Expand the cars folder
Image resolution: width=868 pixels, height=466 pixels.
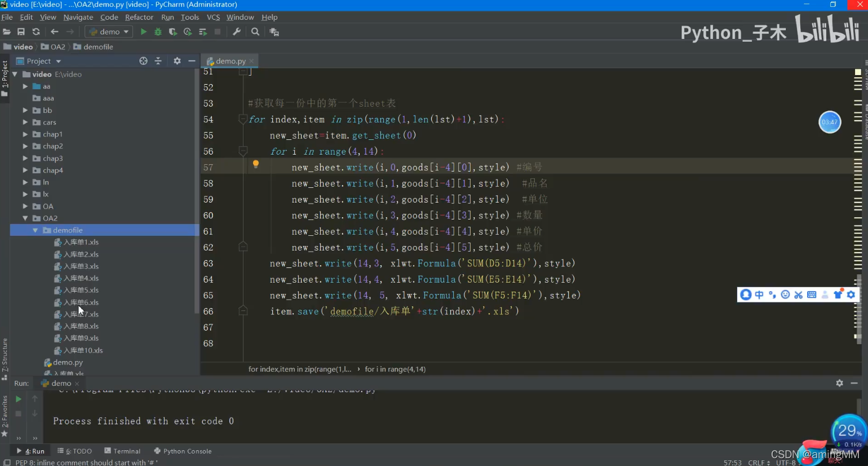coord(25,122)
